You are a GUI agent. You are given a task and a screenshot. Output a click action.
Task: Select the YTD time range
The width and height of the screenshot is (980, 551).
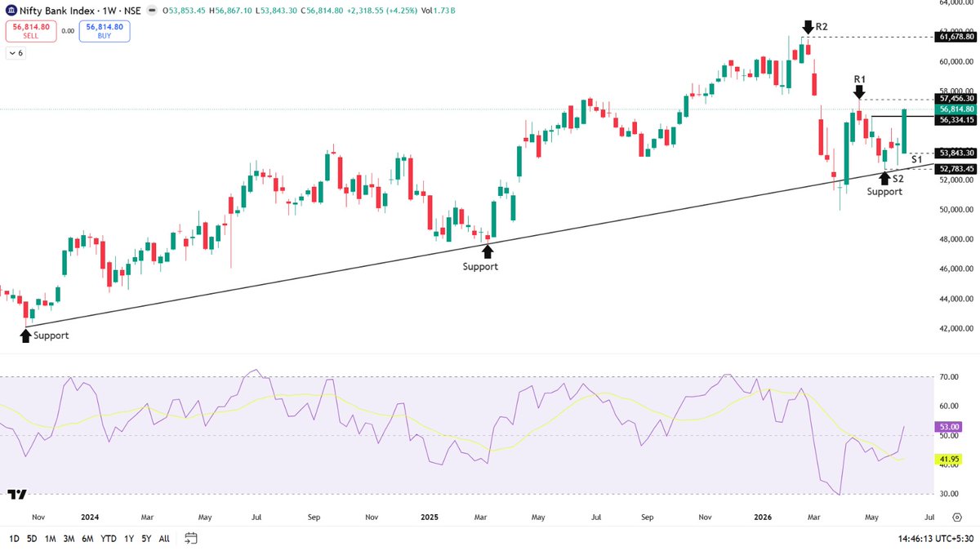108,539
